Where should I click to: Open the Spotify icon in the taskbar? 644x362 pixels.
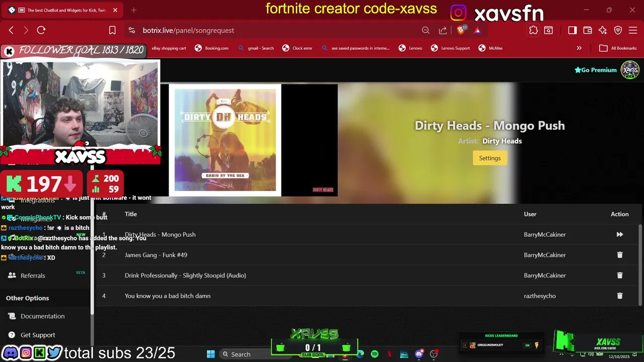click(x=374, y=354)
